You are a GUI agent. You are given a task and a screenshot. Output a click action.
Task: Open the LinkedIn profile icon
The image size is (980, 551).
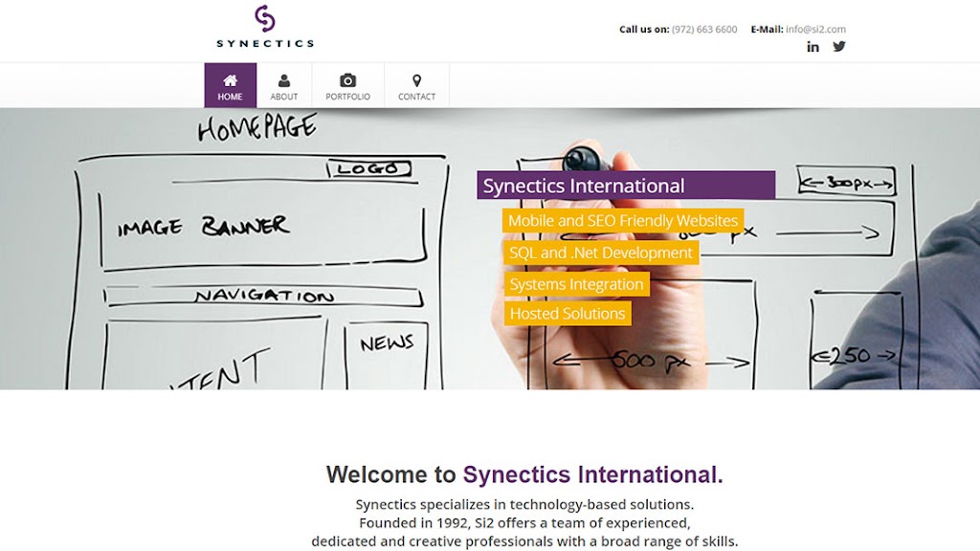[x=813, y=47]
